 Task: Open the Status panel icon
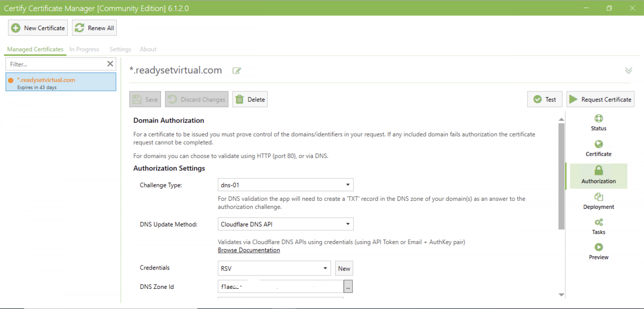tap(598, 119)
